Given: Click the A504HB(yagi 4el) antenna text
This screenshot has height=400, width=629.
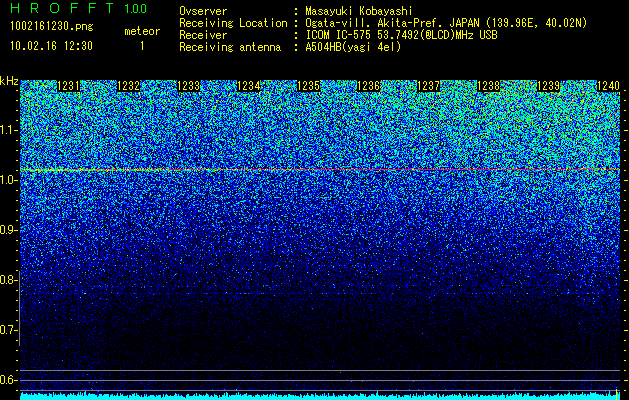Looking at the screenshot, I should tap(353, 47).
